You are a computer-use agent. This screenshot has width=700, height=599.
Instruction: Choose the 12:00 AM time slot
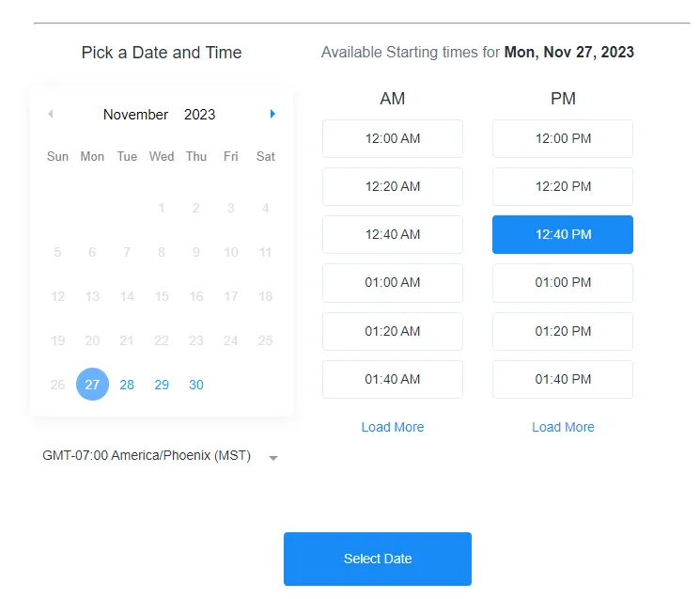393,138
